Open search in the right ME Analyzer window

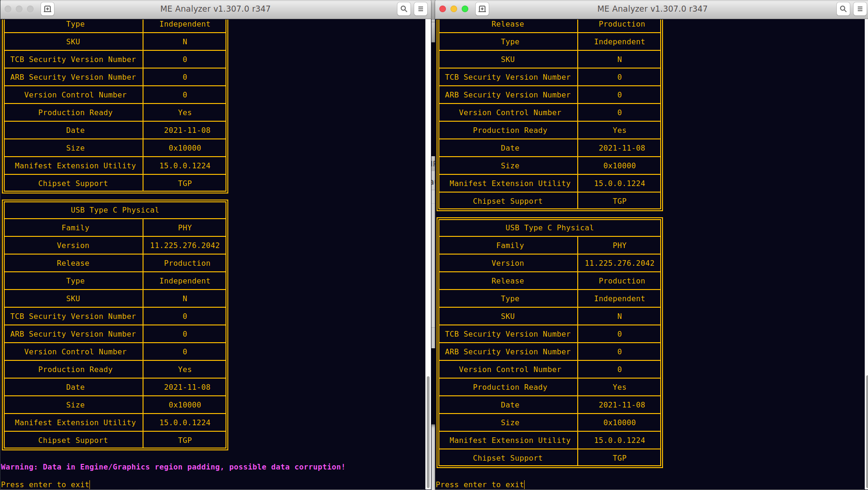tap(843, 9)
